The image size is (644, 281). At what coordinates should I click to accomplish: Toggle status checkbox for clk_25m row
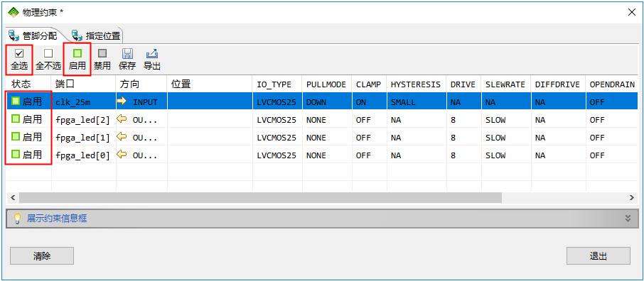click(x=16, y=101)
